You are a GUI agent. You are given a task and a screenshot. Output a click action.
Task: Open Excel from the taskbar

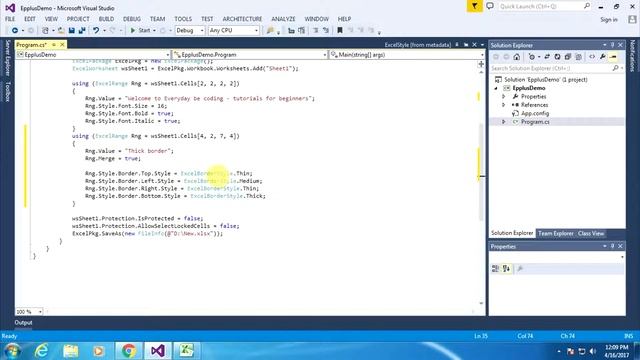(186, 351)
